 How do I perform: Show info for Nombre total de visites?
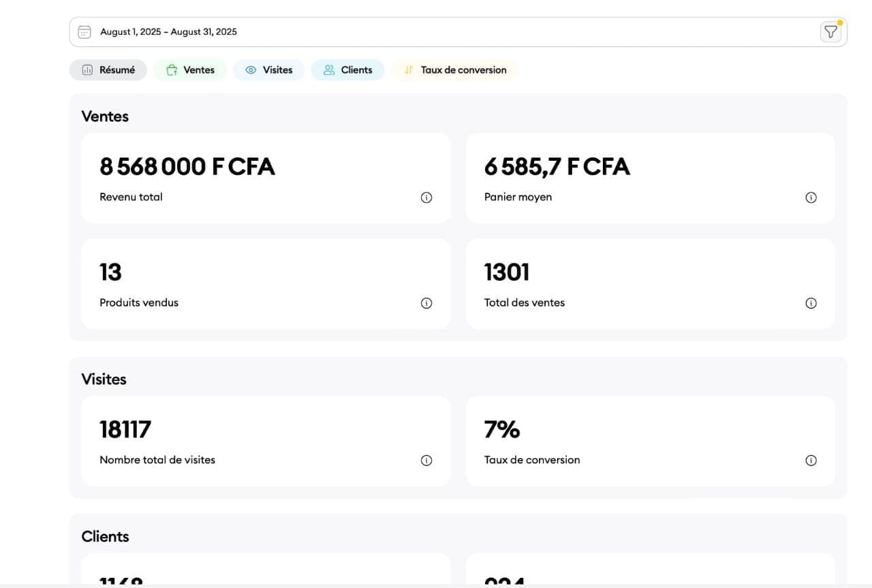click(x=426, y=461)
